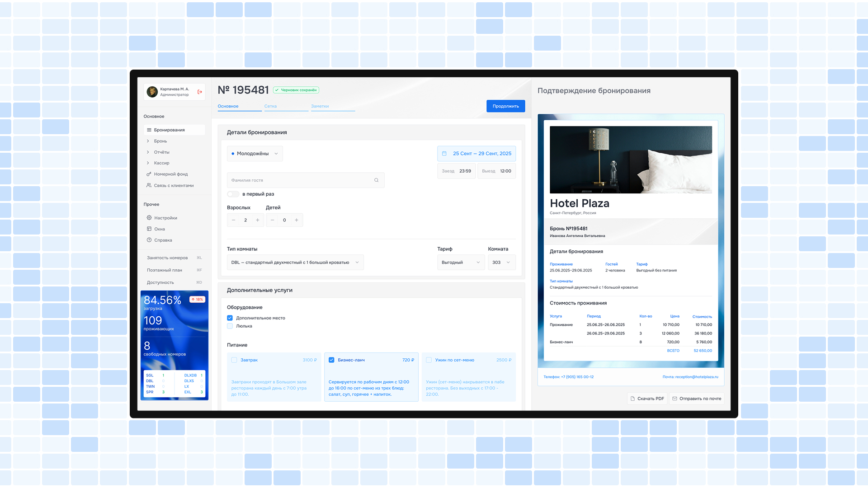This screenshot has height=488, width=868.
Task: Click the 84.56% загрузка statistic
Action: [162, 303]
